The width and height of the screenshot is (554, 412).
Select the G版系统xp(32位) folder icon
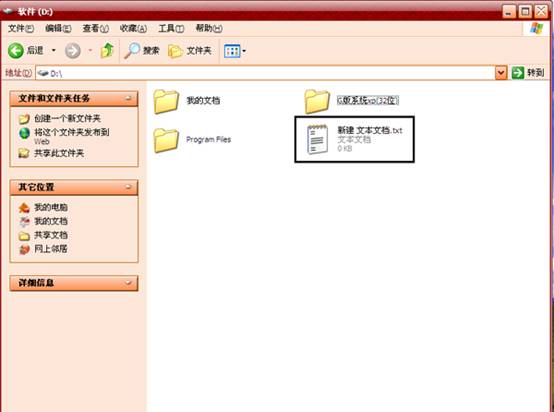[x=317, y=101]
